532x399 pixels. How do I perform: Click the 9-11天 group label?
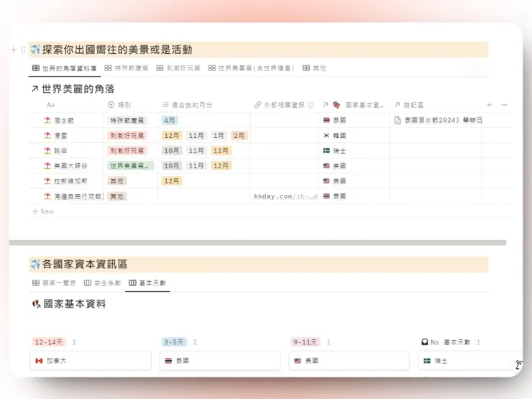coord(305,342)
